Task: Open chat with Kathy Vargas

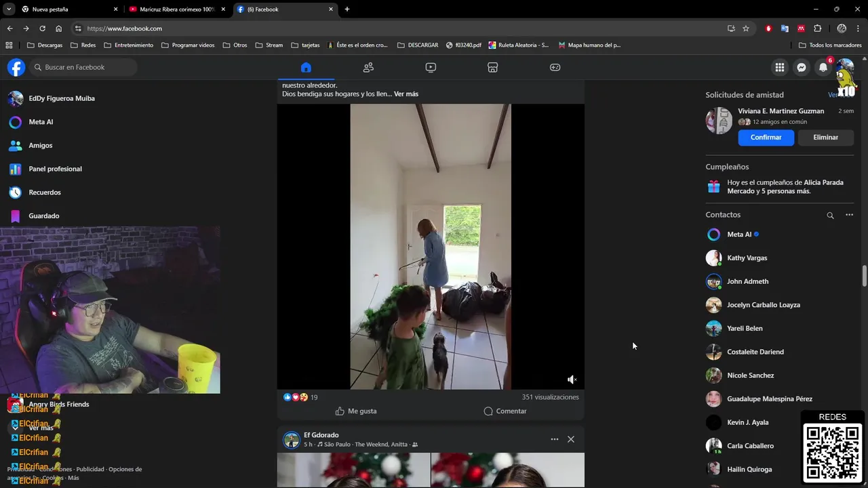Action: click(747, 258)
